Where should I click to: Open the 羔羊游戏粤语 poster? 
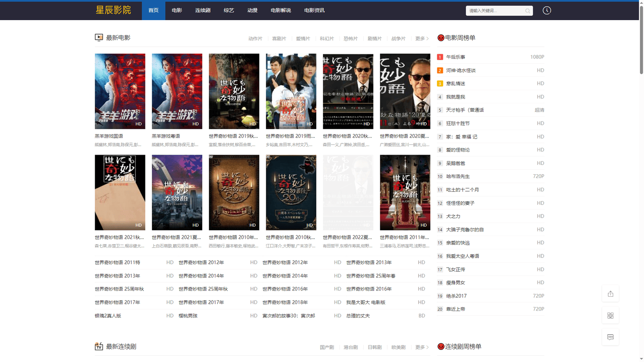[177, 91]
